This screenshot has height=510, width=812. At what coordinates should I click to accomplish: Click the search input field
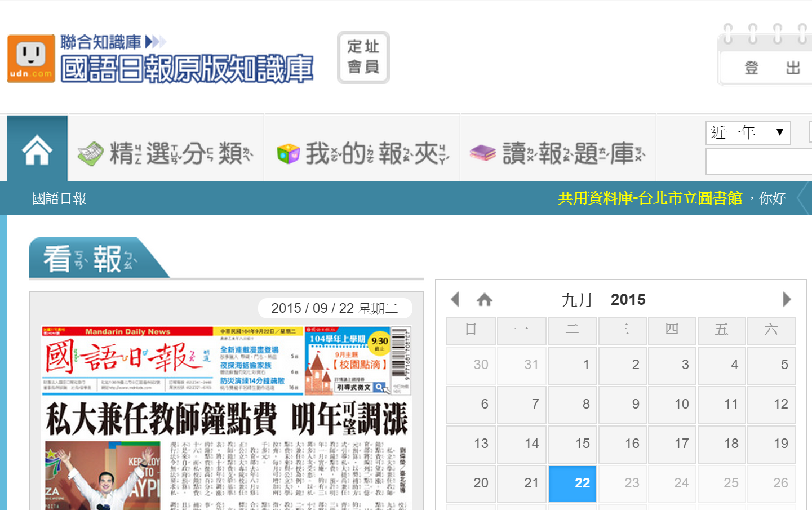pyautogui.click(x=759, y=162)
